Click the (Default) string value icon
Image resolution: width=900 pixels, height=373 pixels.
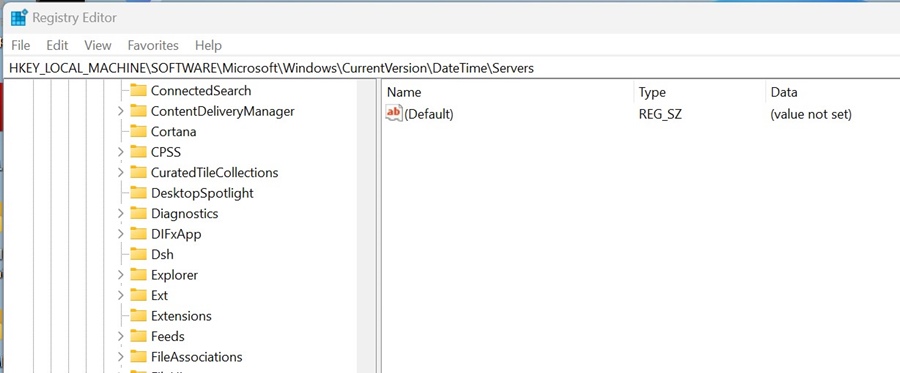pos(394,114)
